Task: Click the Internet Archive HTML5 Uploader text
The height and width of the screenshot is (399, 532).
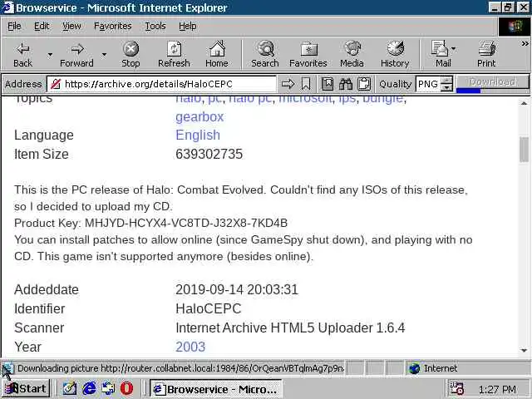Action: click(290, 328)
